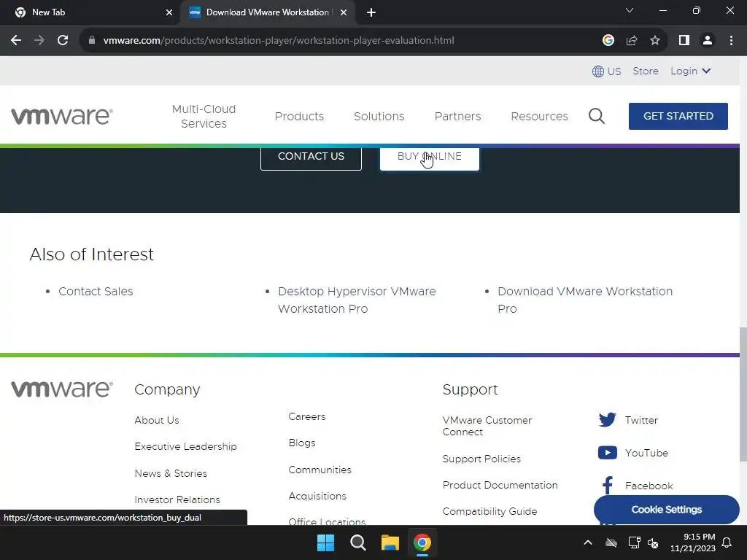The width and height of the screenshot is (747, 560).
Task: Click the Cookie Settings button
Action: [x=667, y=510]
